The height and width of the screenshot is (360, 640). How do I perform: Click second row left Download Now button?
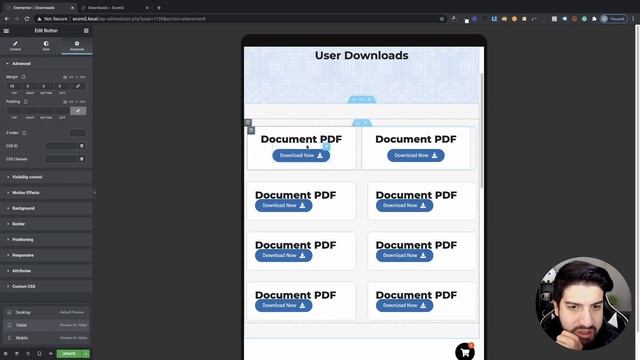pyautogui.click(x=284, y=205)
